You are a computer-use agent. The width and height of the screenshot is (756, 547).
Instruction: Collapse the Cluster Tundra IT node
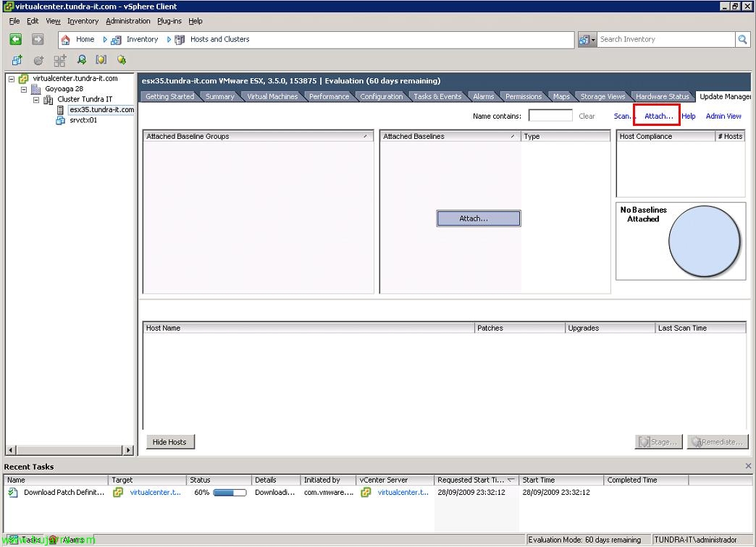pyautogui.click(x=36, y=101)
